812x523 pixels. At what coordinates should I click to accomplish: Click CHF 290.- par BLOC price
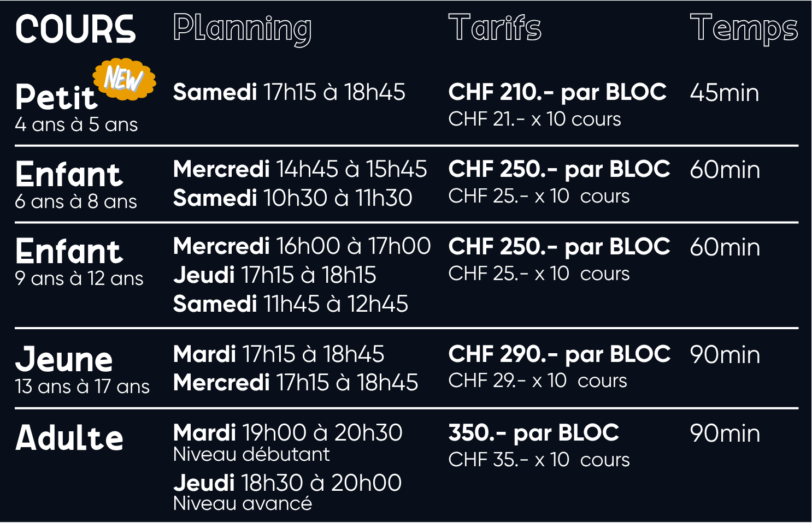tap(560, 354)
